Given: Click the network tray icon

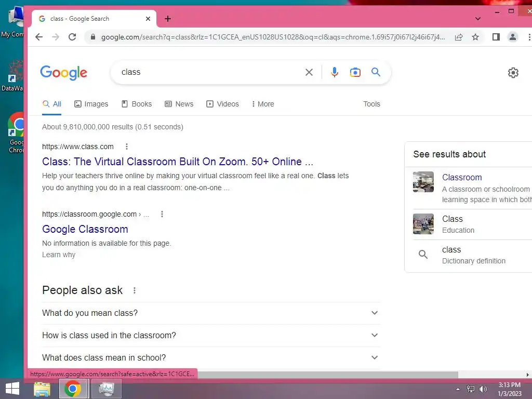Looking at the screenshot, I should tap(471, 389).
